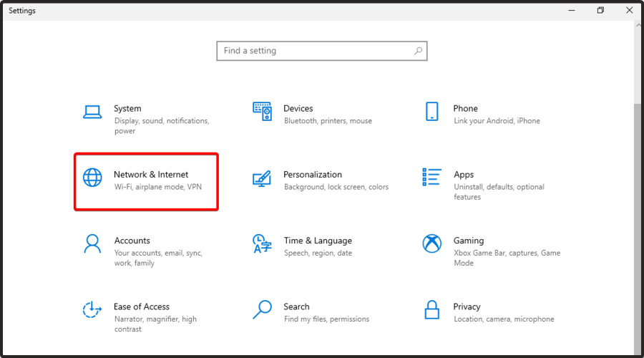Go to Time & Language settings text
This screenshot has width=644, height=358.
pos(318,241)
